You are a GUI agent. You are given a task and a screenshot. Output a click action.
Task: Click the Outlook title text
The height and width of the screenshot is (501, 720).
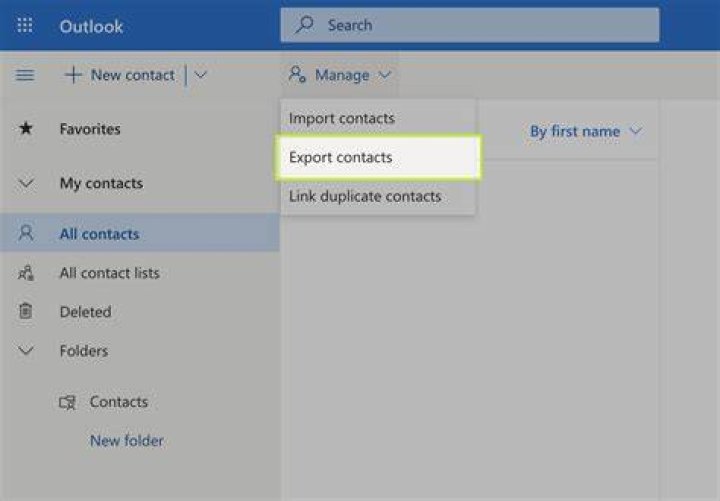pos(91,27)
